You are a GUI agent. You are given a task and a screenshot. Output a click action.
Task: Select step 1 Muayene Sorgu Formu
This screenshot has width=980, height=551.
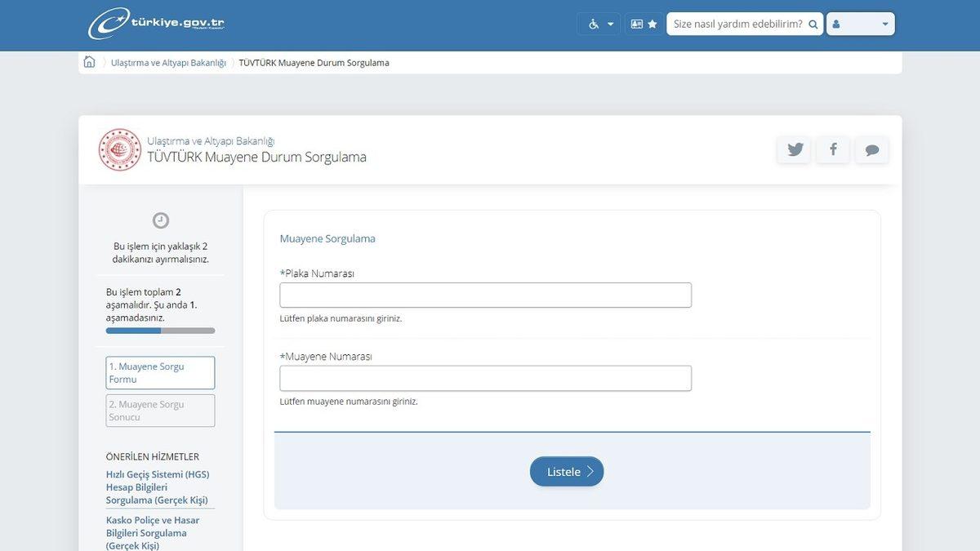(160, 373)
